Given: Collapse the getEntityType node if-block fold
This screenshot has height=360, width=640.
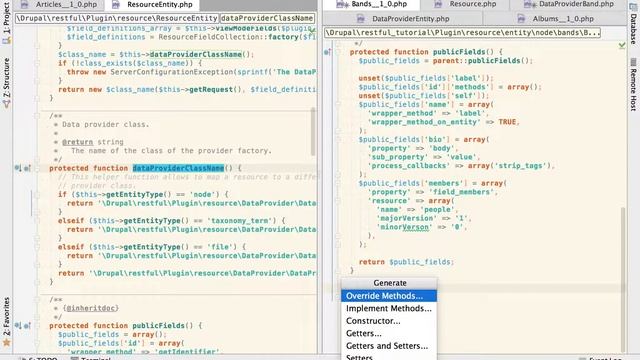Looking at the screenshot, I should [37, 195].
